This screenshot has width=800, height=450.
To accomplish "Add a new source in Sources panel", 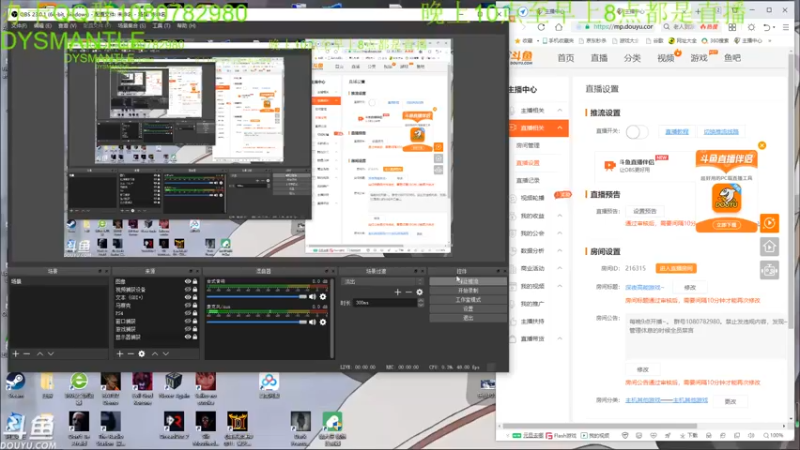I will (x=119, y=354).
